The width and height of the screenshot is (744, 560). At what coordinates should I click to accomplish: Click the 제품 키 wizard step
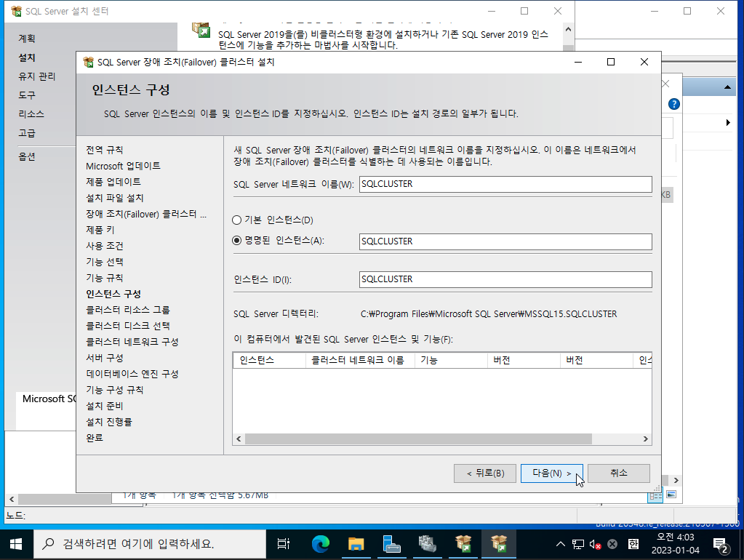100,230
